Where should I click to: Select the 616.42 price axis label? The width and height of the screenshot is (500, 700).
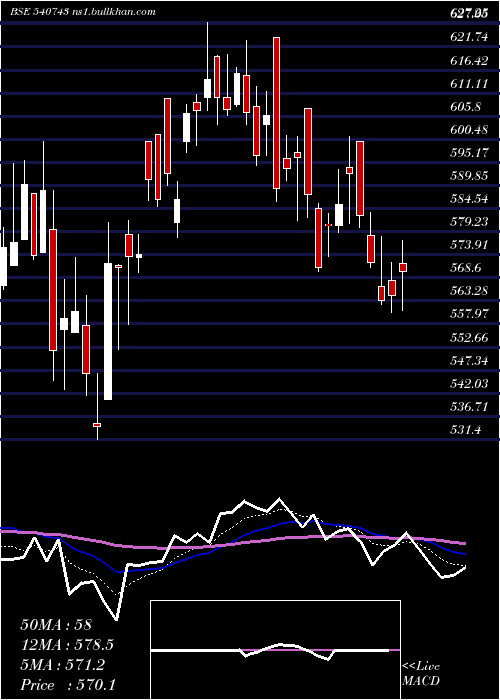click(469, 61)
